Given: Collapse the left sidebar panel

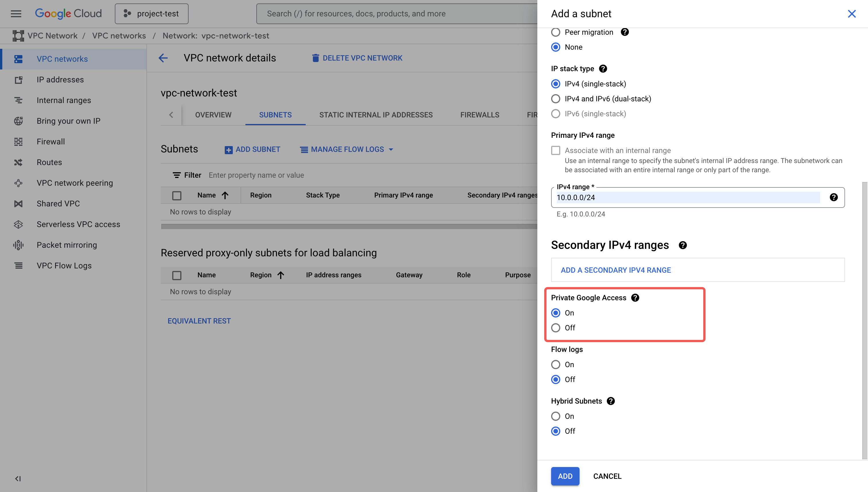Looking at the screenshot, I should (18, 479).
